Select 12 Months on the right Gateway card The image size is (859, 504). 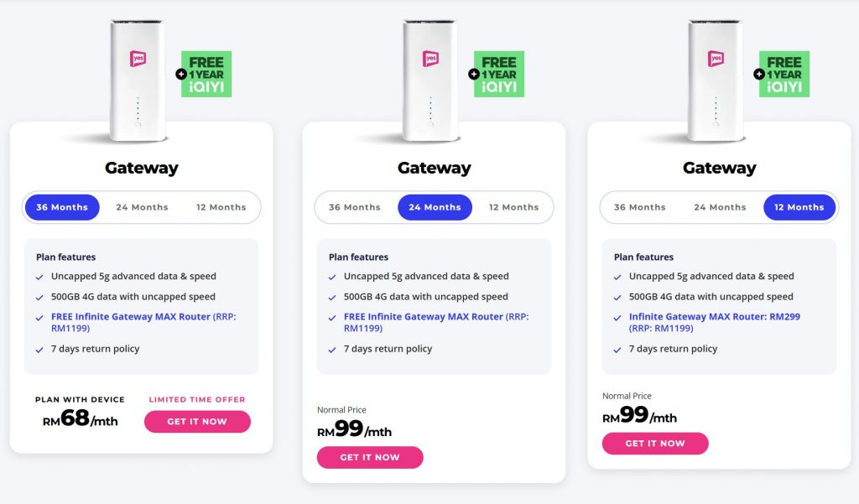[x=799, y=207]
